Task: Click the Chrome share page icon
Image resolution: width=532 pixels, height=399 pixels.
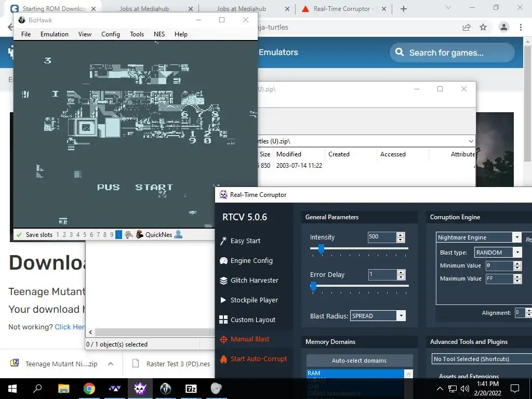Action: (x=467, y=28)
